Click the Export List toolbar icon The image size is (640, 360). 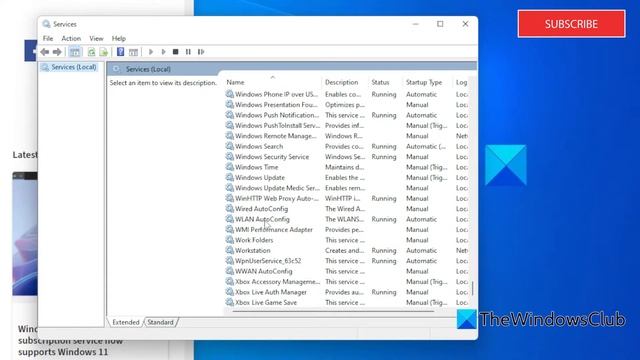(104, 52)
